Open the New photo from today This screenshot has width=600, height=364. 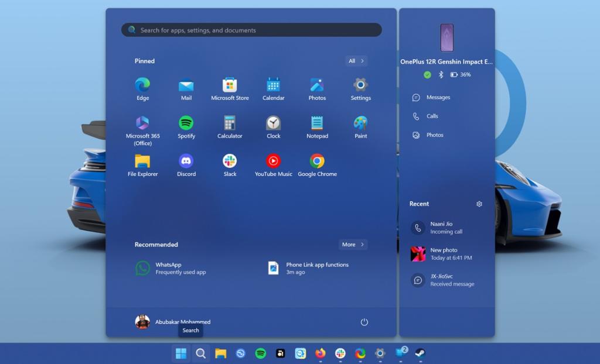tap(443, 253)
